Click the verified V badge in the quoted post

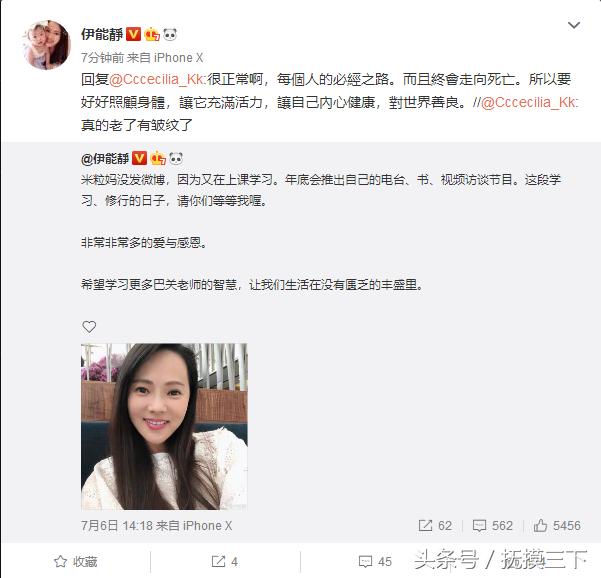tap(140, 158)
